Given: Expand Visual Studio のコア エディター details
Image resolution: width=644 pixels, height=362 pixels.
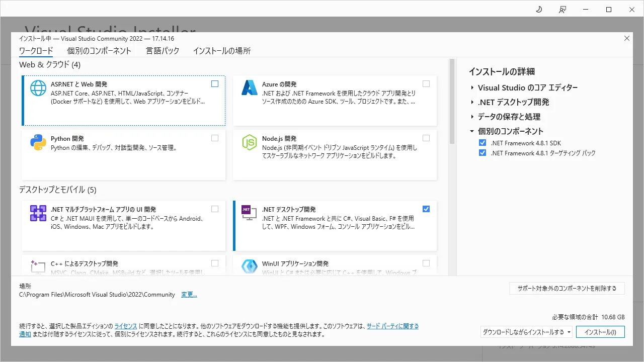Looking at the screenshot, I should pyautogui.click(x=472, y=87).
